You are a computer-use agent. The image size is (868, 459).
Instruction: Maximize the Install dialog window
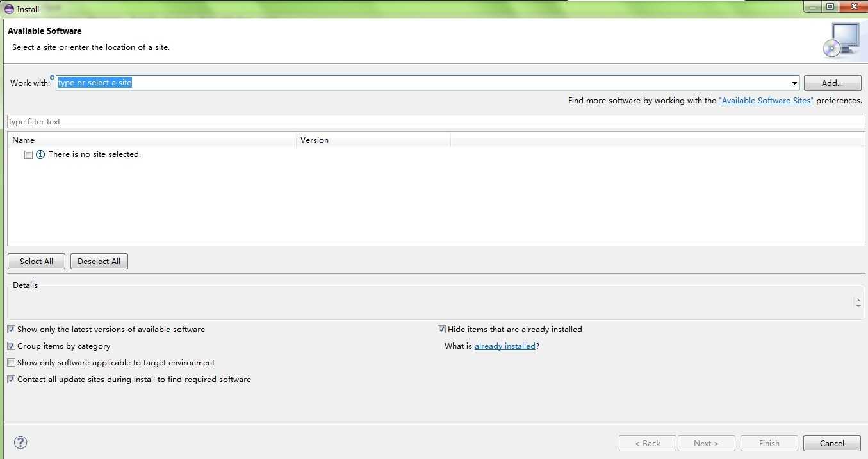coord(831,6)
